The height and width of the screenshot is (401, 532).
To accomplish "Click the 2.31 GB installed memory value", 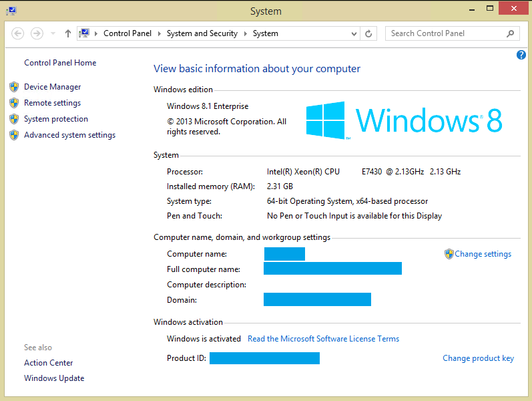I will point(280,186).
